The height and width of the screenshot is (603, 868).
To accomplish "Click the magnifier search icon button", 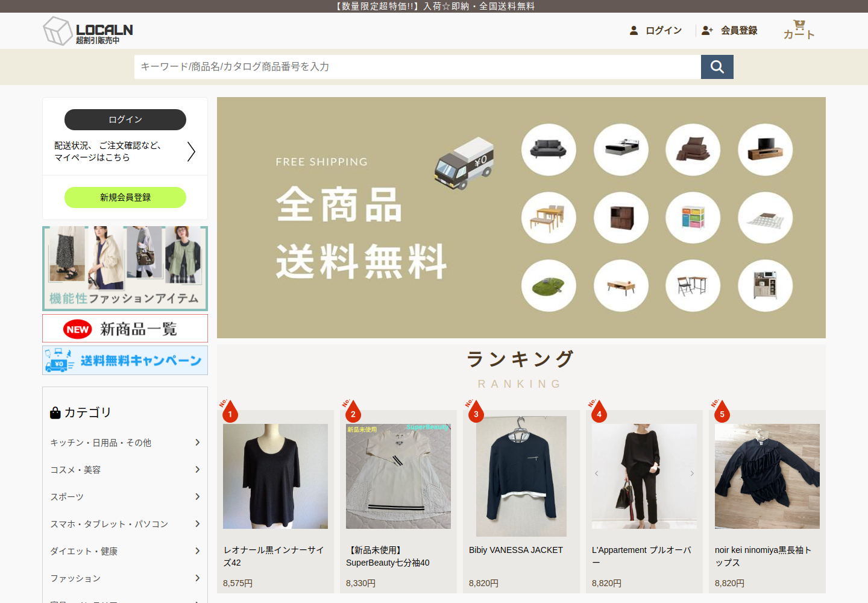I will point(717,67).
